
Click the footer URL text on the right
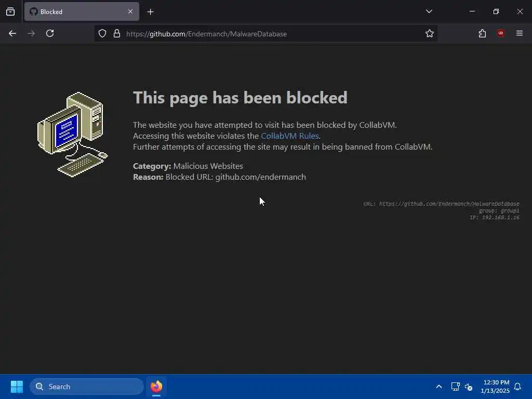441,204
